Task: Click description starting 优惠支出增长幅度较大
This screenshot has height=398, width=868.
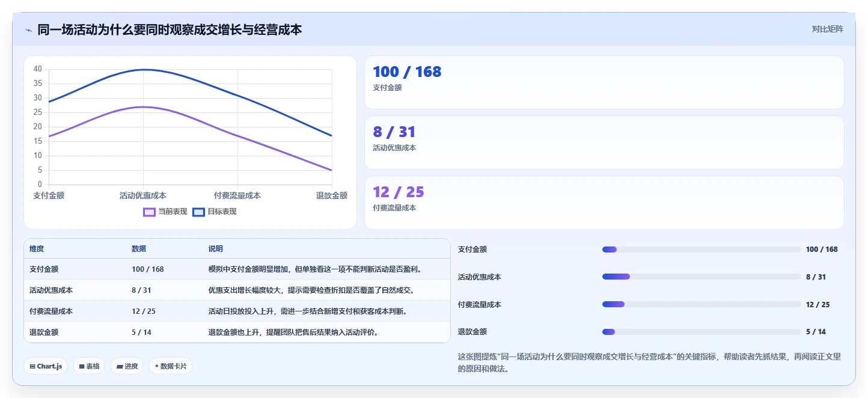Action: coord(311,290)
